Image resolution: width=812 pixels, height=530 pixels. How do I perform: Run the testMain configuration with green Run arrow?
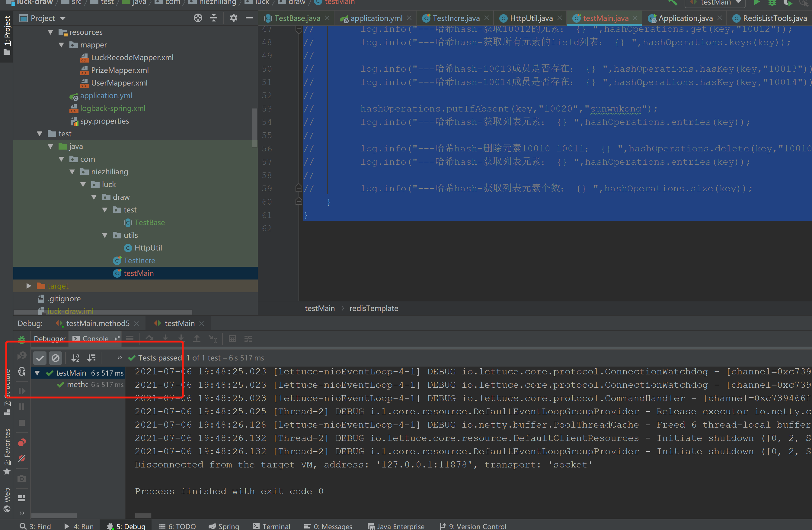pyautogui.click(x=757, y=3)
